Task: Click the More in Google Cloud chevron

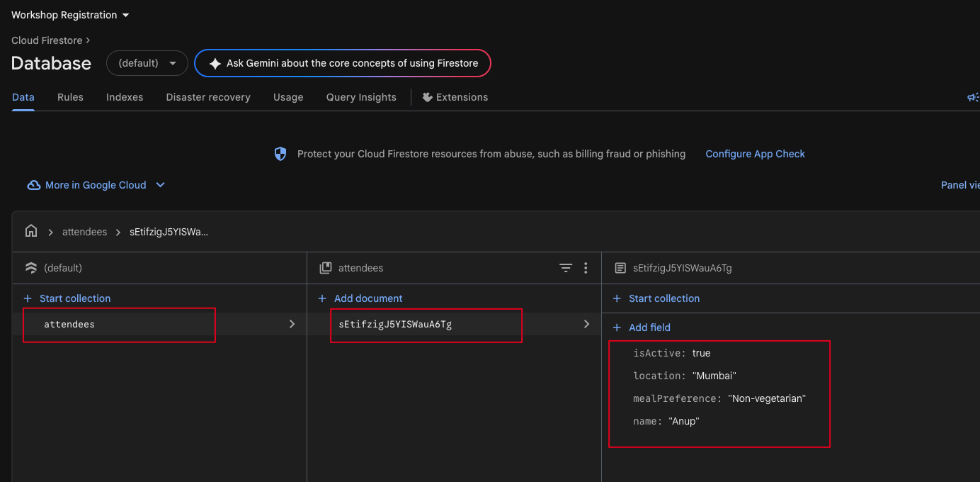Action: [x=160, y=185]
